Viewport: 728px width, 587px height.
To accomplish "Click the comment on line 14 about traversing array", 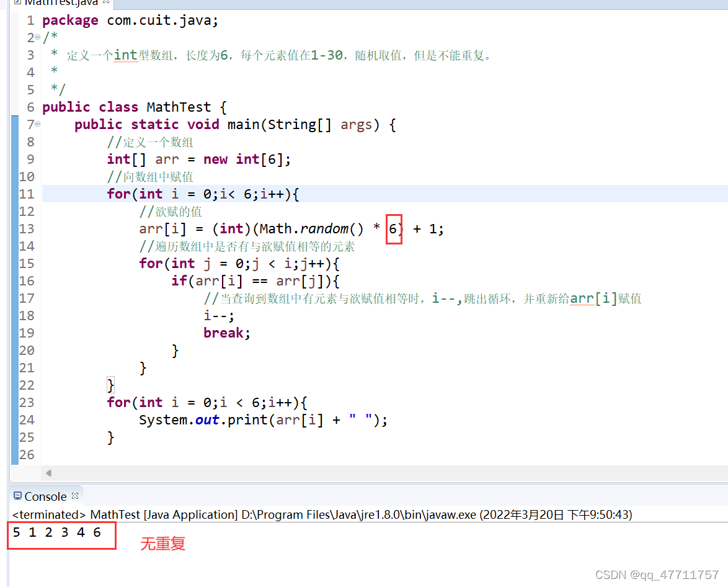I will pos(247,246).
